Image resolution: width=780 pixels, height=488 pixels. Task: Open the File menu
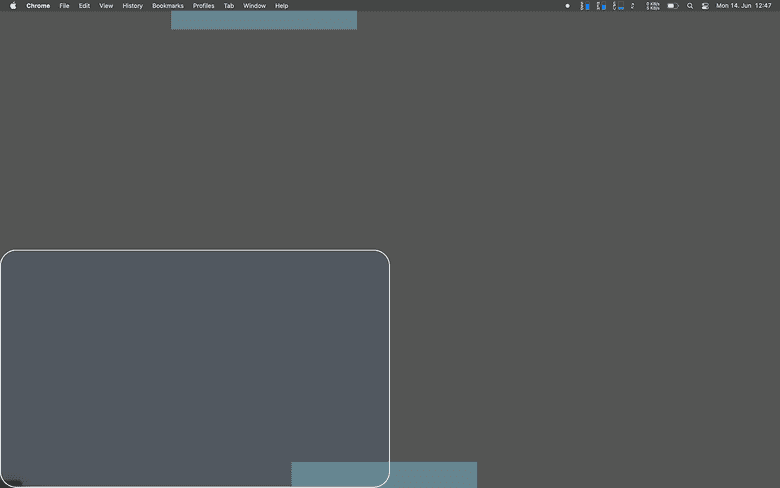[x=64, y=6]
